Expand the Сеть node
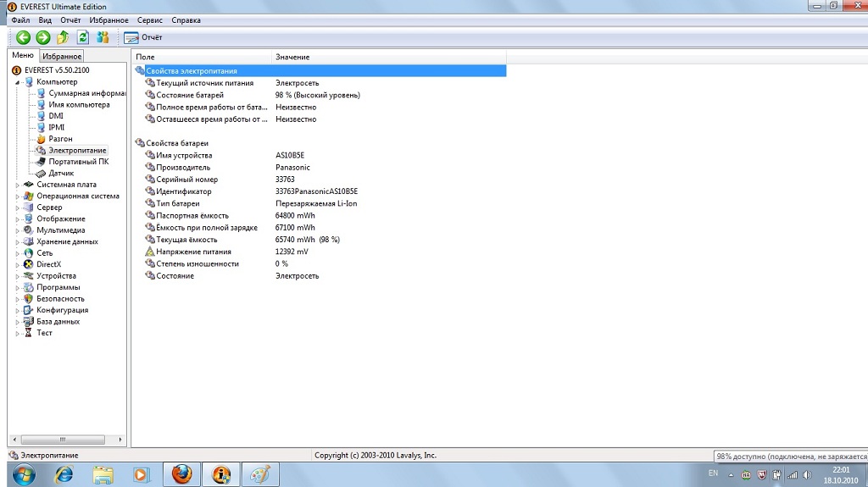The width and height of the screenshot is (868, 487). coord(17,253)
